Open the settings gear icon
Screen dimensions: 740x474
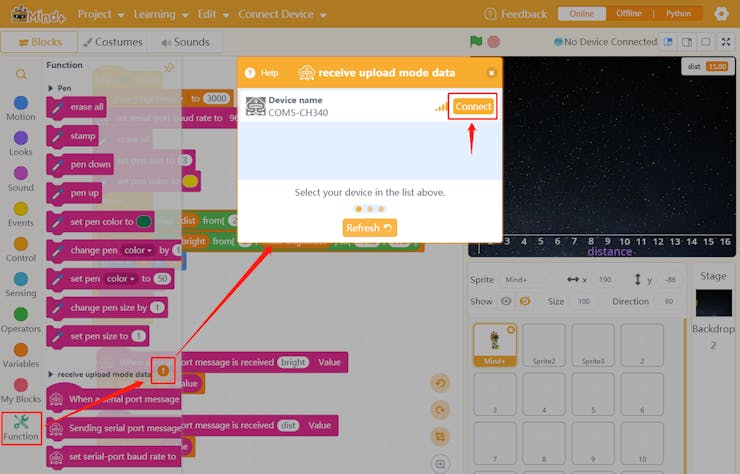[x=721, y=14]
